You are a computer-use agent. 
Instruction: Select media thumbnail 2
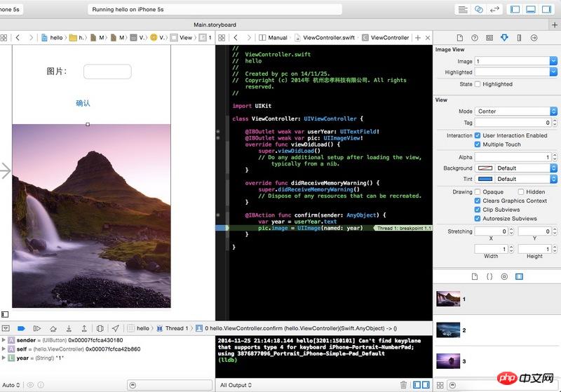coord(448,330)
